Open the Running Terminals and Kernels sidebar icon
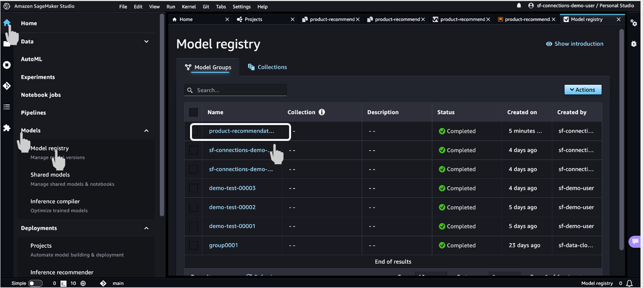Screen dimensions: 644x288 coord(6,65)
